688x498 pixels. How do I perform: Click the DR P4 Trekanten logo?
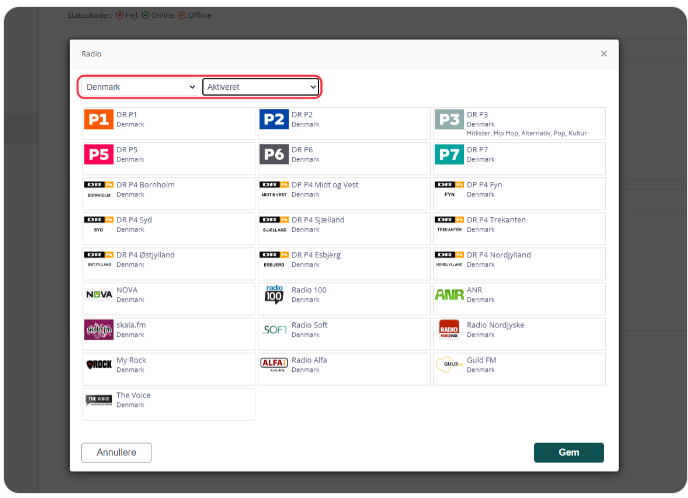[x=449, y=224]
